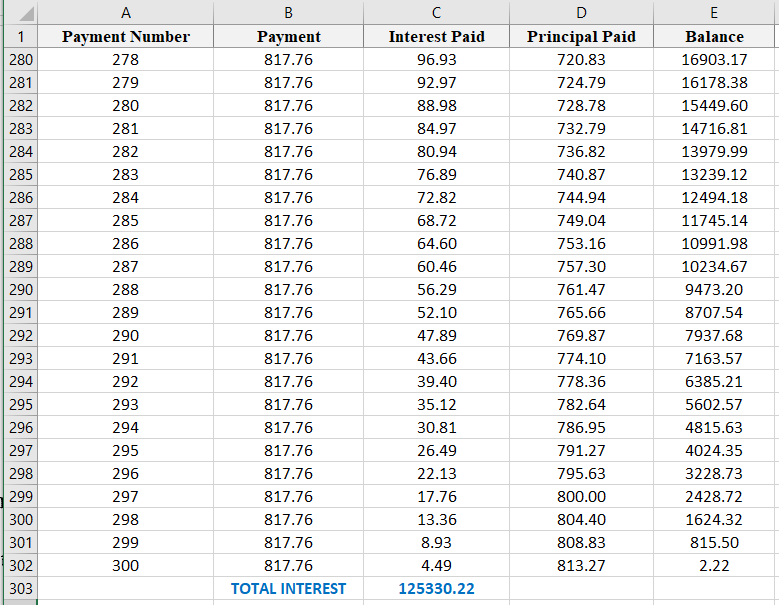
Task: Select the column B header
Action: coord(288,13)
